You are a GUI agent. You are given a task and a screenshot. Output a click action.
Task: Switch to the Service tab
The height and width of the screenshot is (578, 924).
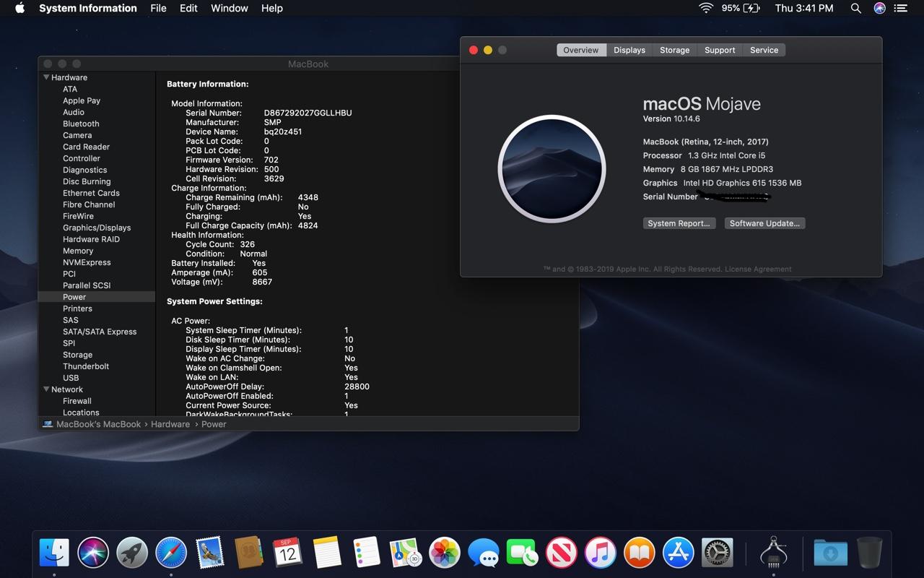click(x=764, y=50)
